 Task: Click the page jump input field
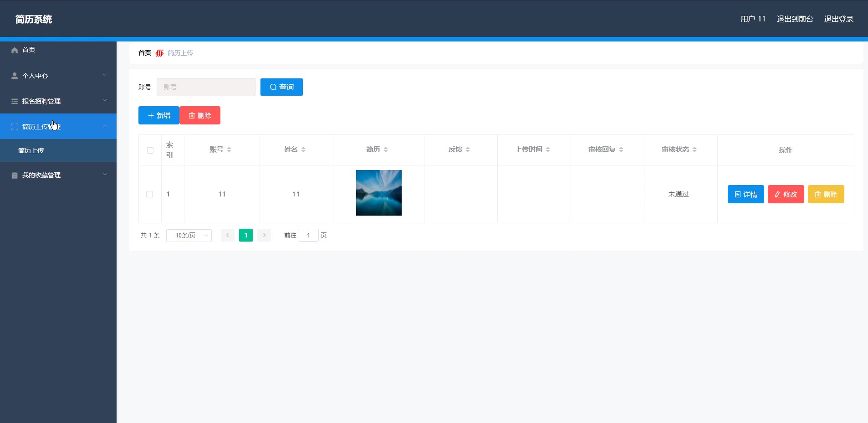[x=308, y=235]
